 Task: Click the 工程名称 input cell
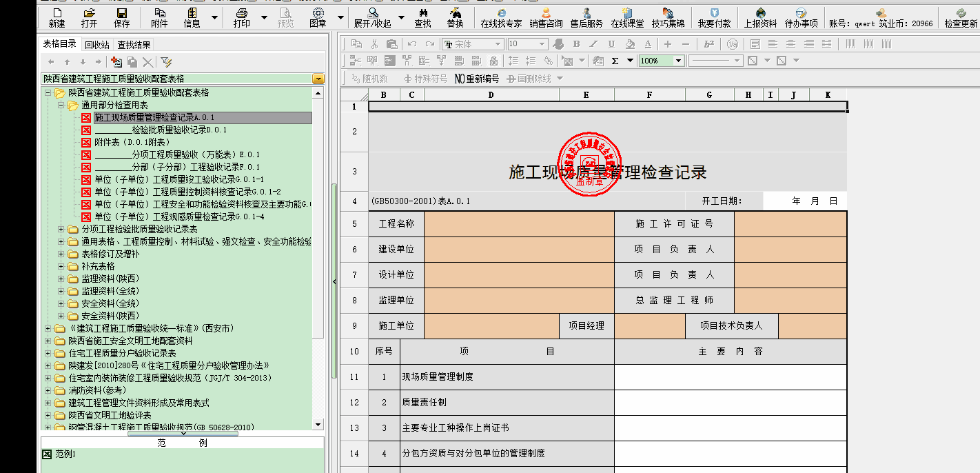(519, 224)
